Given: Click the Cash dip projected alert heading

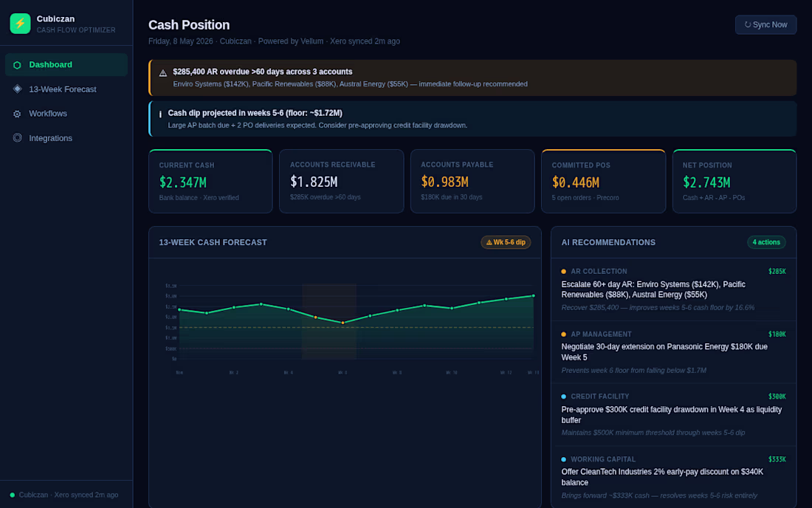Looking at the screenshot, I should click(255, 113).
